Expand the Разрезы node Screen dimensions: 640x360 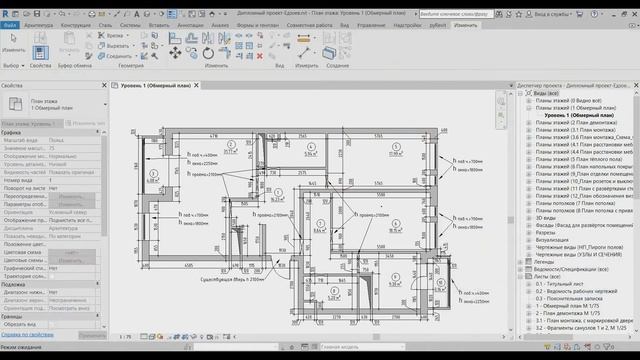pos(529,233)
